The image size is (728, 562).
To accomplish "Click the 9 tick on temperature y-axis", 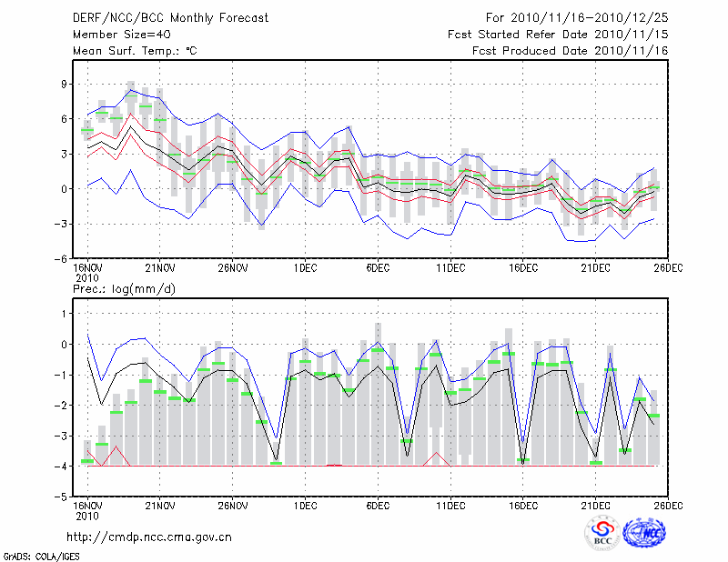I will click(65, 84).
